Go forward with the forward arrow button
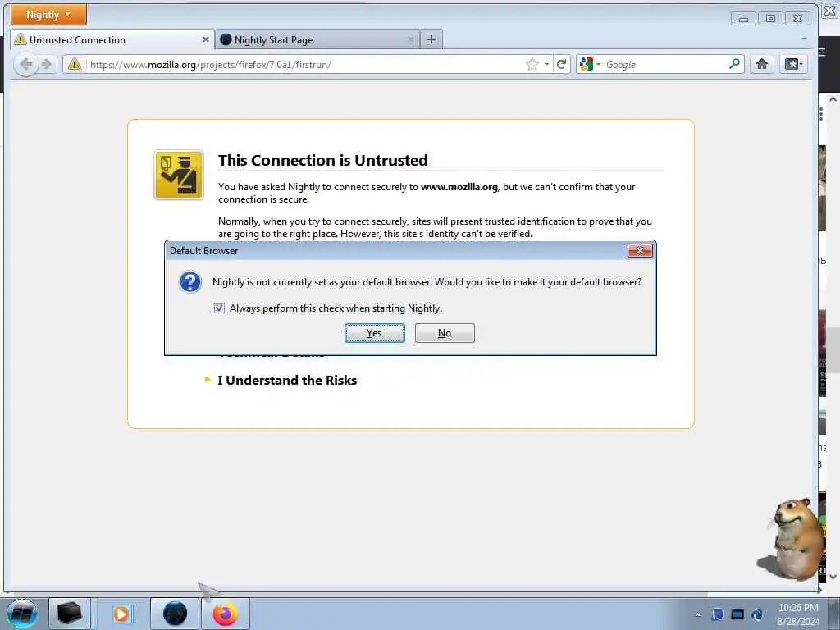This screenshot has width=840, height=630. point(47,64)
